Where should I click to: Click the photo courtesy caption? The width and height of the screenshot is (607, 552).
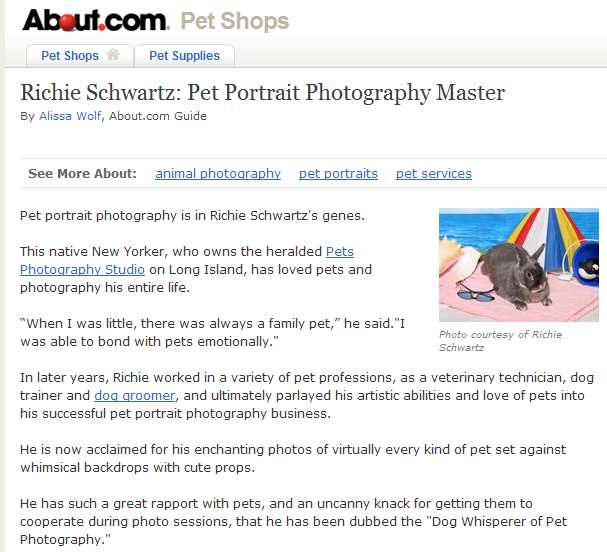pyautogui.click(x=500, y=341)
